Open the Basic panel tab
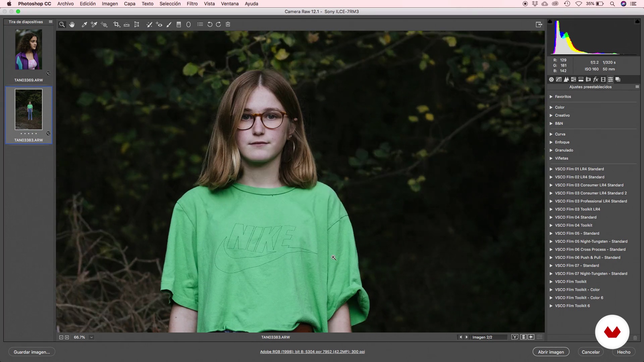 point(551,79)
